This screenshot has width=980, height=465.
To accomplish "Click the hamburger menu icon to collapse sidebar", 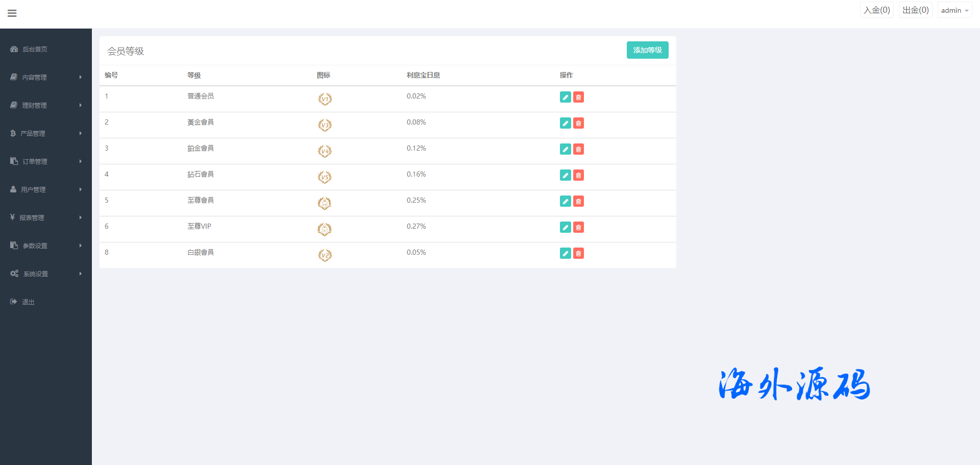I will (x=12, y=13).
